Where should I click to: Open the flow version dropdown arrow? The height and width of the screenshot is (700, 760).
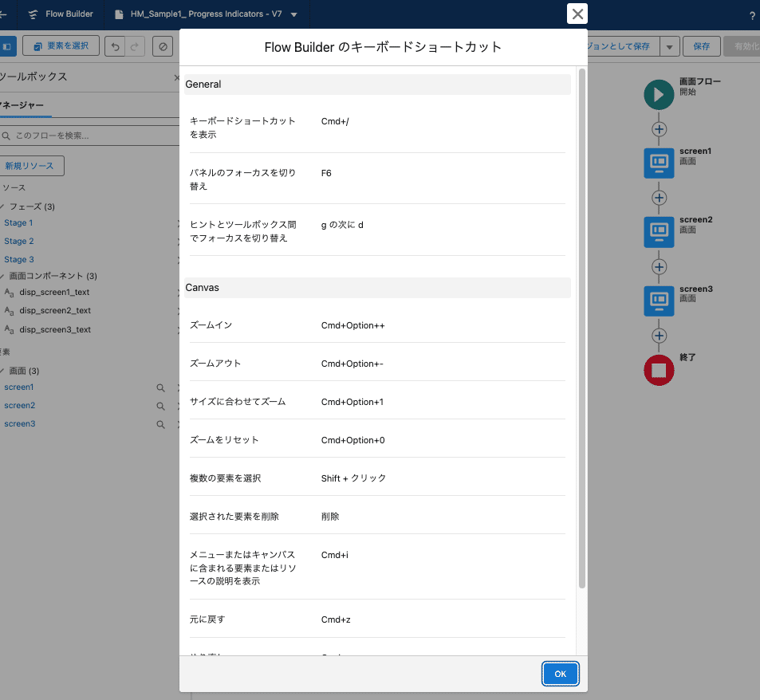pos(293,14)
